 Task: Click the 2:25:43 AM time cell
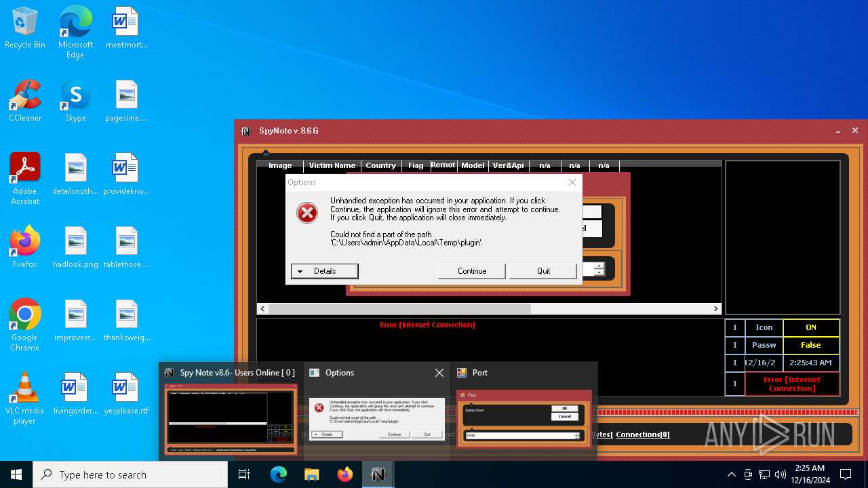click(x=811, y=363)
